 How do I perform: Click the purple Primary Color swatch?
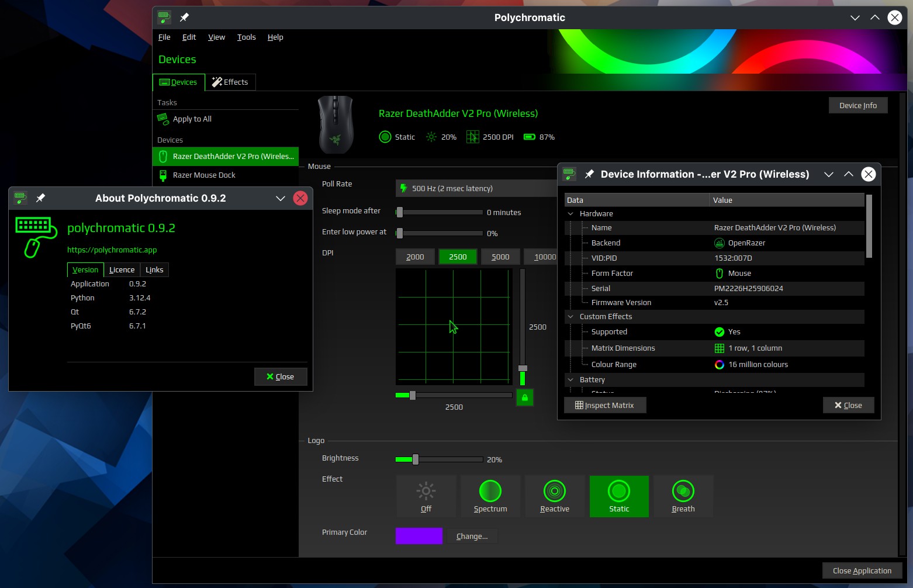pyautogui.click(x=419, y=536)
